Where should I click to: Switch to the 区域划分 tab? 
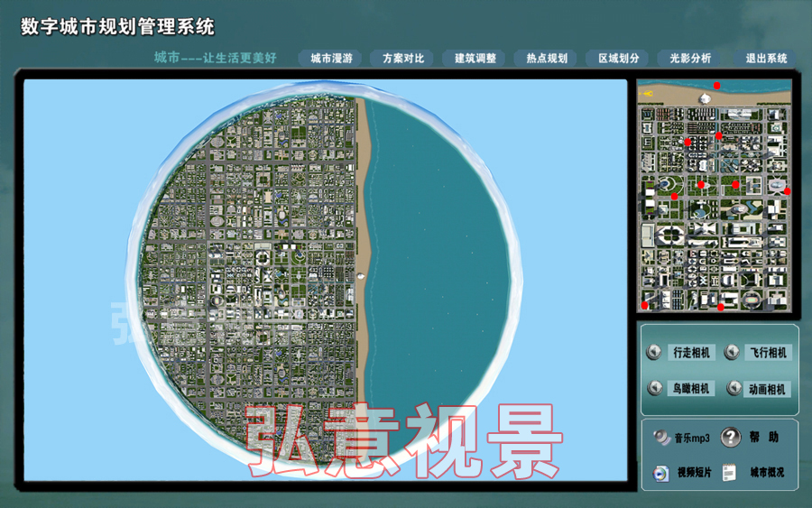click(x=618, y=59)
